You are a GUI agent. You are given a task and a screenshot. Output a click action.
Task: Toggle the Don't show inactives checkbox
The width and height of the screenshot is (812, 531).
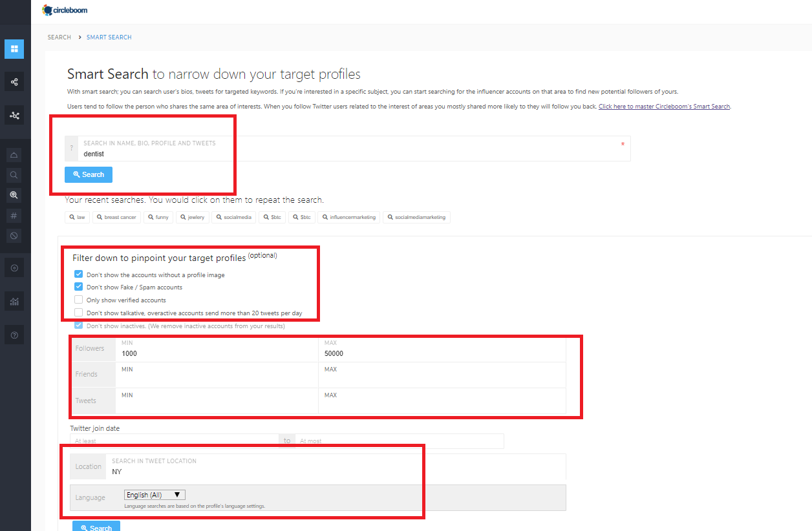pyautogui.click(x=79, y=326)
